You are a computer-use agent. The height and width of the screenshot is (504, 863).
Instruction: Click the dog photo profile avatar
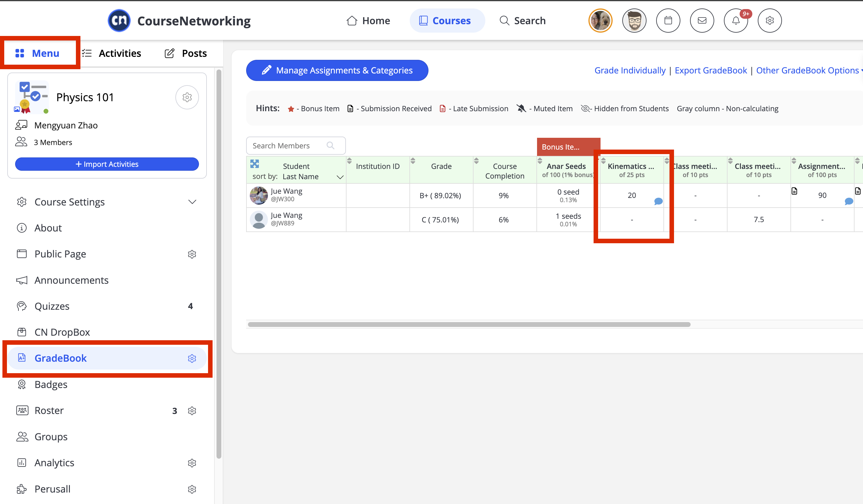pyautogui.click(x=600, y=21)
